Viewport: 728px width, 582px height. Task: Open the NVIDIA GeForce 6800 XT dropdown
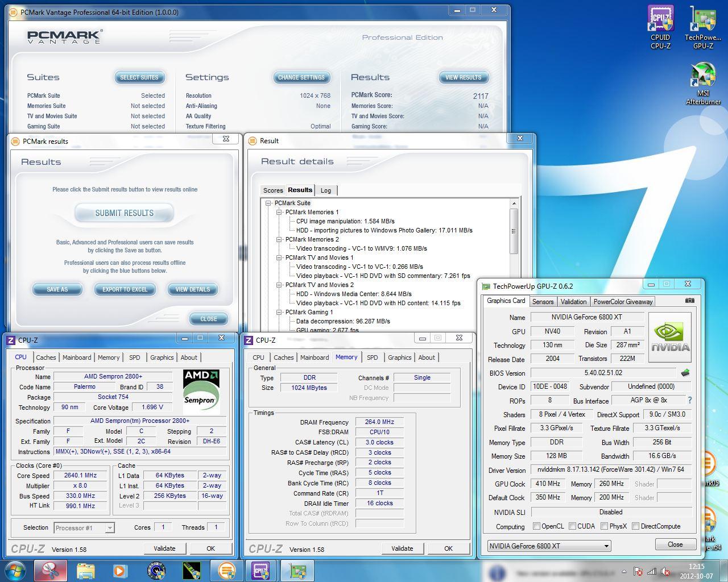pyautogui.click(x=549, y=546)
